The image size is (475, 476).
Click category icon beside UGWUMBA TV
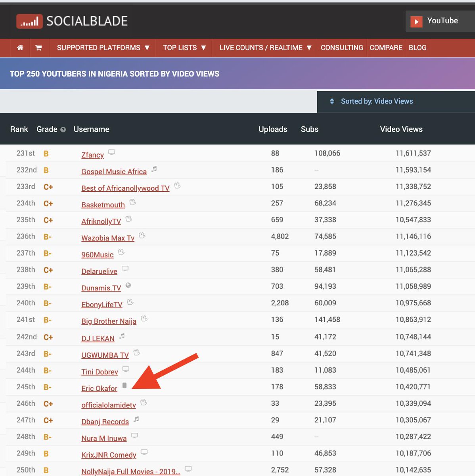136,352
